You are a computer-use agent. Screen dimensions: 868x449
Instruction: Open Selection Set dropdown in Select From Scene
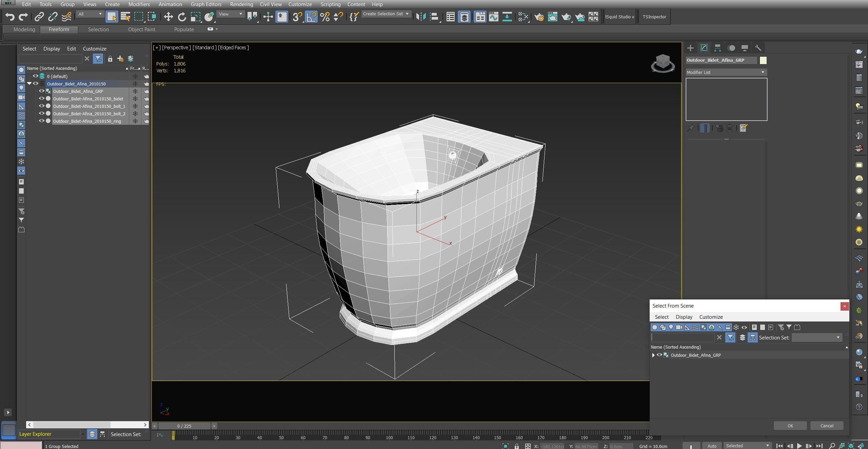tap(816, 337)
